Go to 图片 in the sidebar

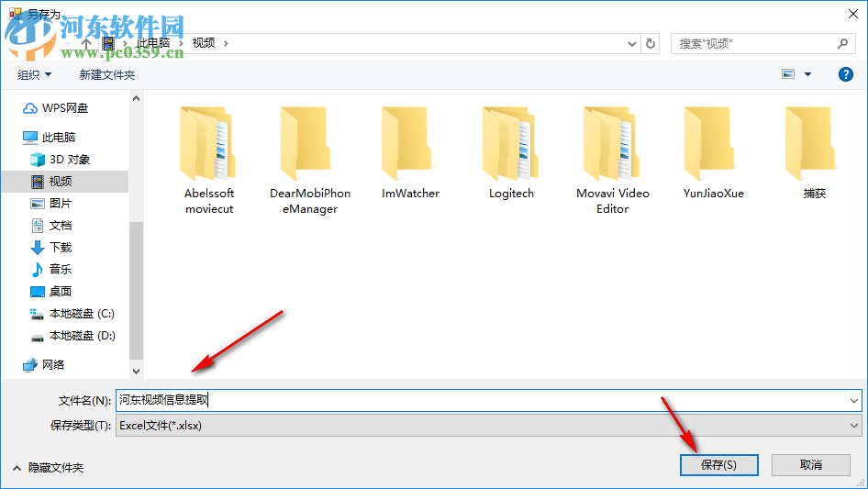click(51, 204)
